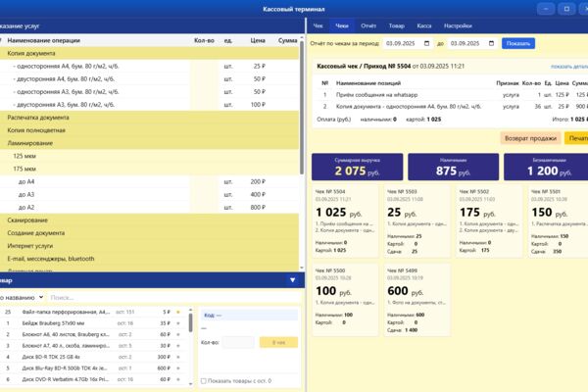
Task: Click the Показать button
Action: point(518,43)
